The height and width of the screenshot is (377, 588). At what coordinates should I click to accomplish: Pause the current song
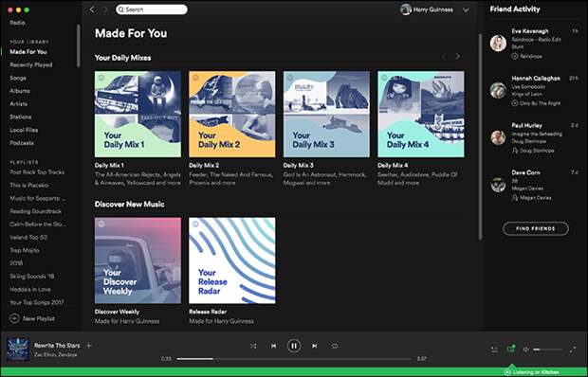coord(294,346)
